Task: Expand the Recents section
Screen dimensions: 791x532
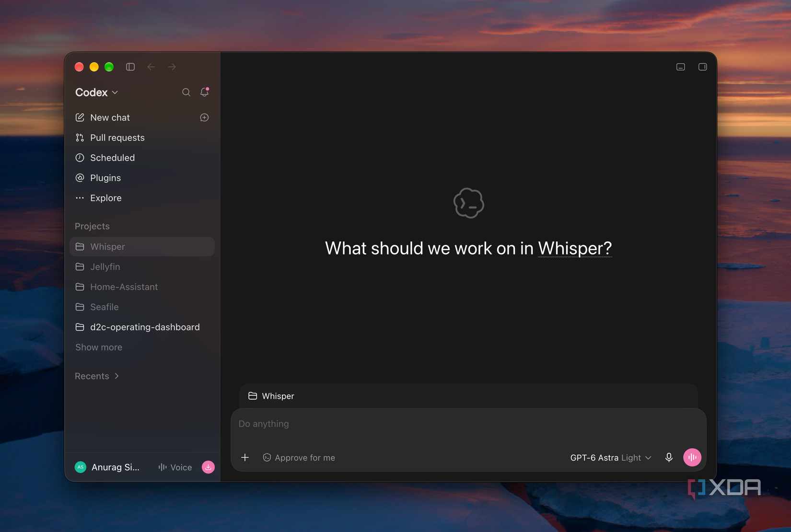Action: [x=97, y=376]
